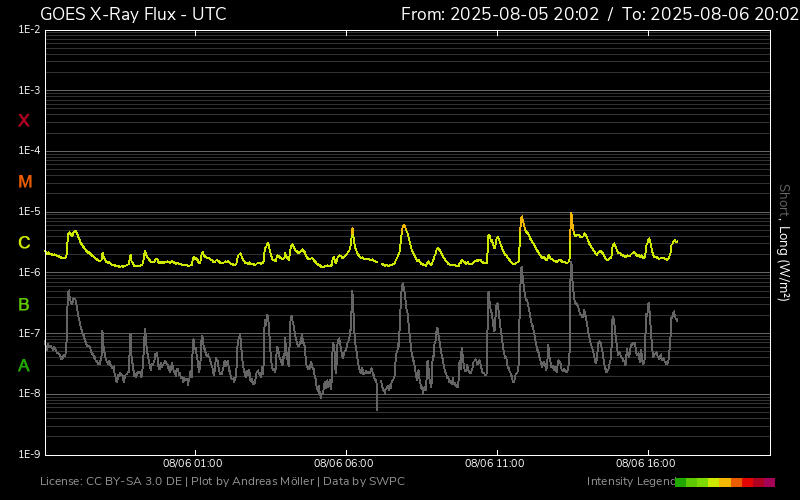Click the GOES X-Ray Flux - UTC title

[133, 14]
